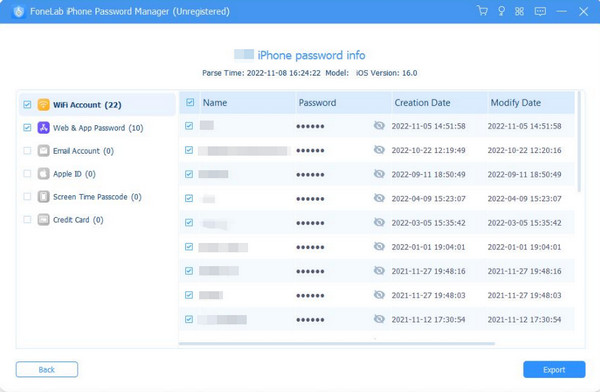Click the Password column header
This screenshot has height=392, width=600.
click(343, 103)
